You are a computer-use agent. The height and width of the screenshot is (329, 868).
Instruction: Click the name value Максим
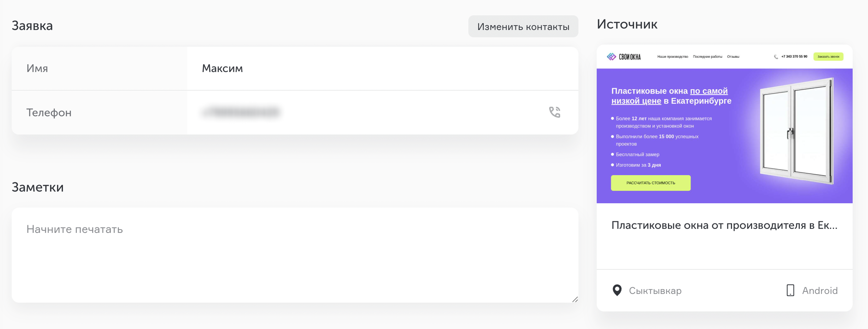(222, 68)
